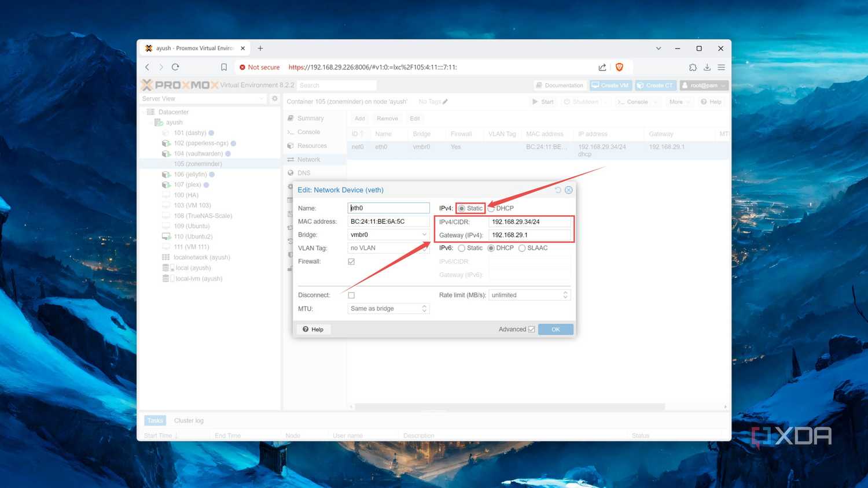Open browser extensions icon
Image resolution: width=868 pixels, height=488 pixels.
pos(693,67)
